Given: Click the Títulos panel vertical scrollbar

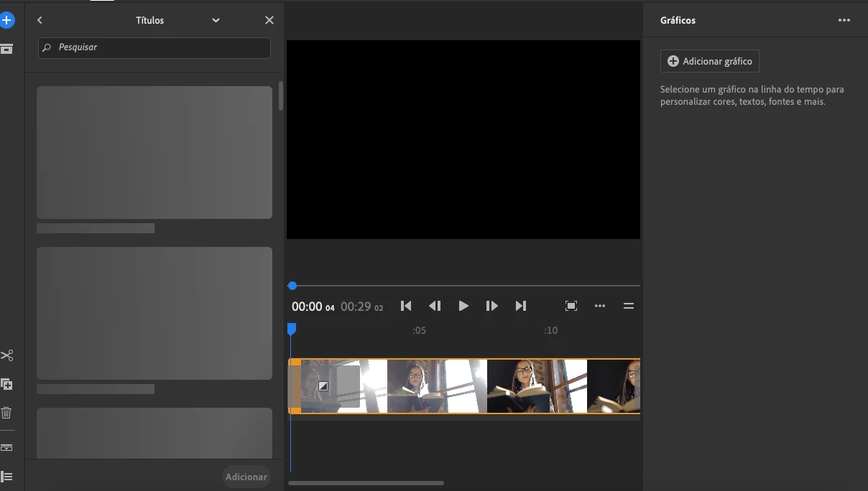Looking at the screenshot, I should coord(281,95).
